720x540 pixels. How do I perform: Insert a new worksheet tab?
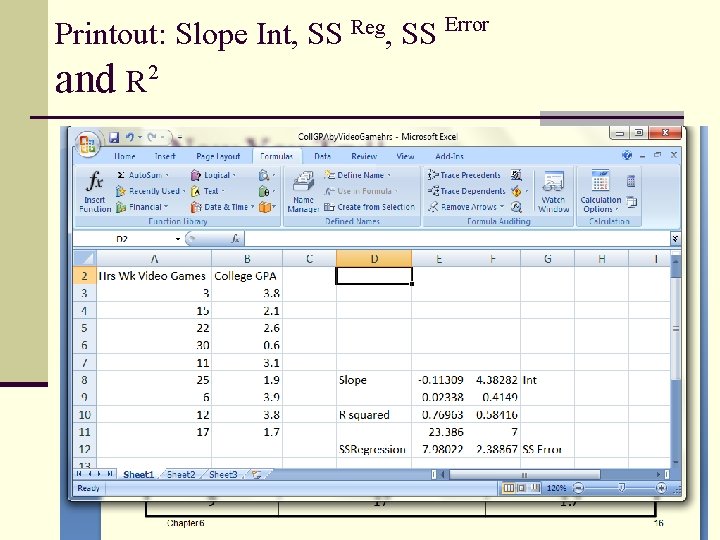[x=257, y=474]
